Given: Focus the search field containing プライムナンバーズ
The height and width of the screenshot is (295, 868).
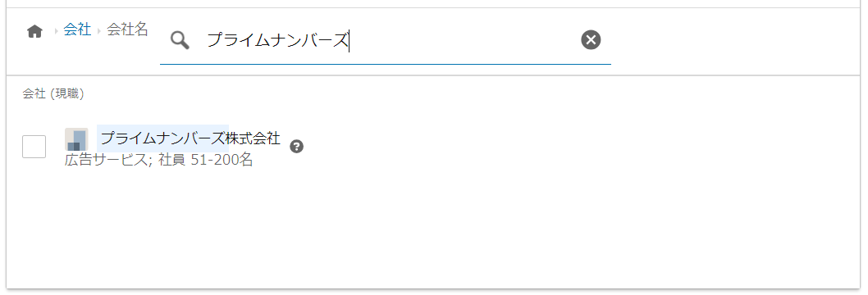Looking at the screenshot, I should pyautogui.click(x=387, y=40).
